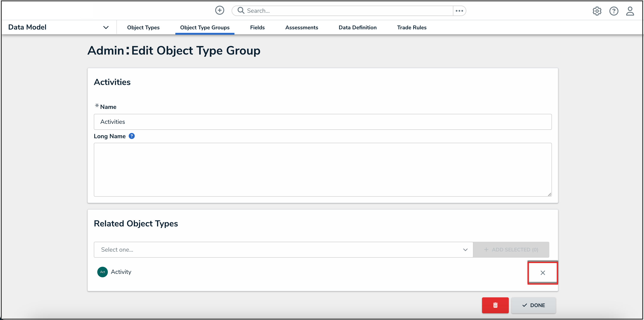Expand the Data Model dropdown
Viewport: 644px width, 320px height.
[106, 27]
